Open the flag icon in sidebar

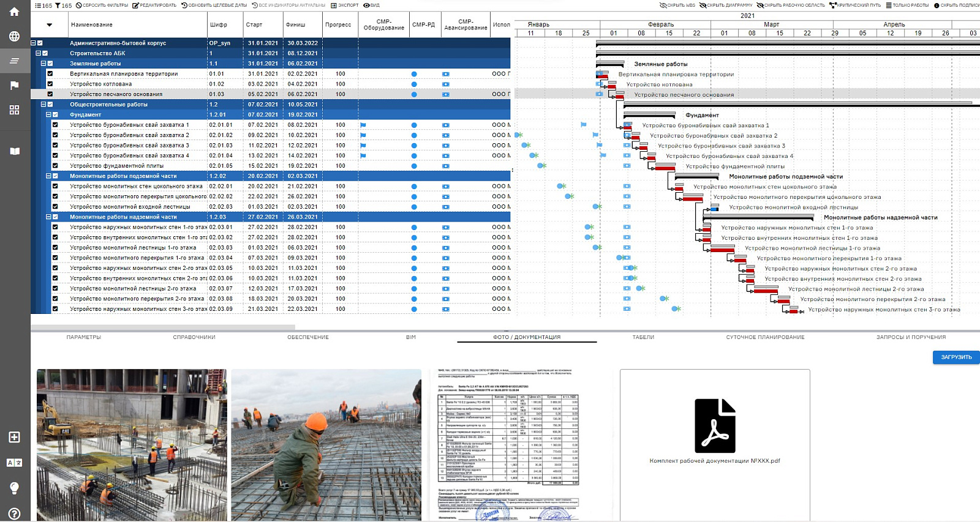click(x=14, y=86)
